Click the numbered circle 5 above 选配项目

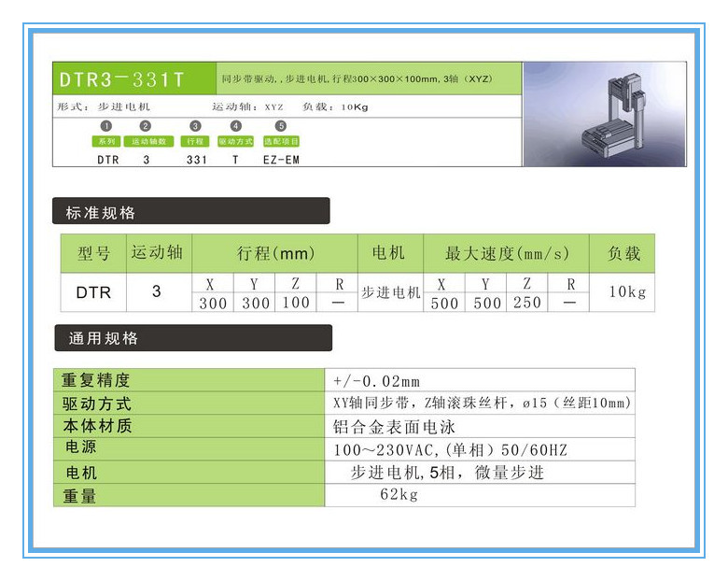pyautogui.click(x=281, y=126)
